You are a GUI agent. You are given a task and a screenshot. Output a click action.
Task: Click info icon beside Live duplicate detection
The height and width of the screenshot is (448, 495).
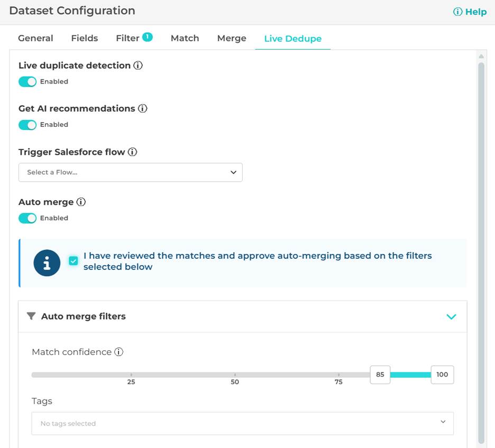(x=138, y=66)
